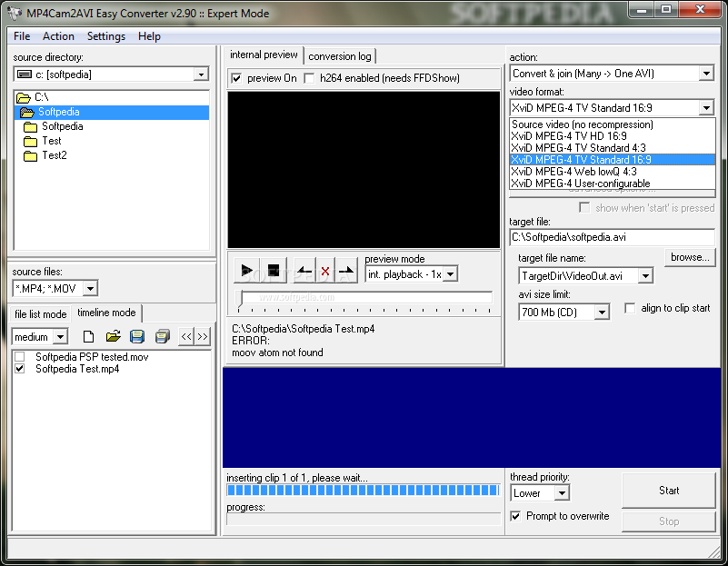Choose 'XviD MPEG-4 Web lowQ 4:3' option
This screenshot has width=728, height=566.
pyautogui.click(x=613, y=172)
